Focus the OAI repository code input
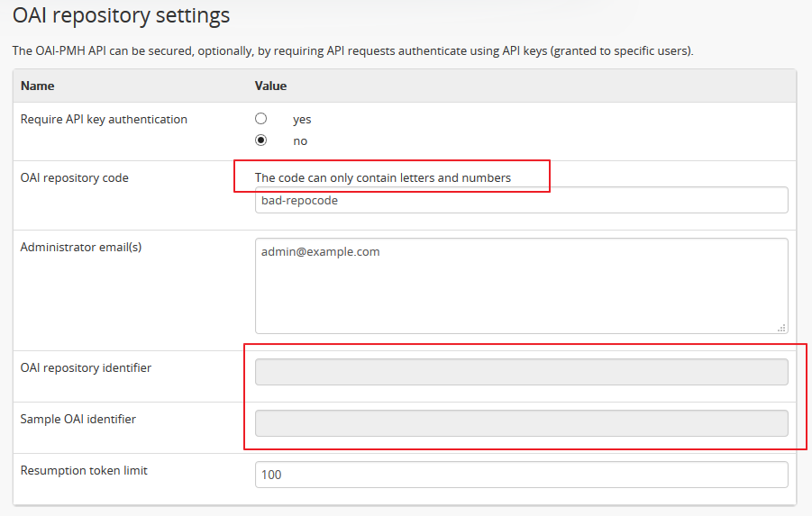Screen dimensions: 812x516 point(521,200)
